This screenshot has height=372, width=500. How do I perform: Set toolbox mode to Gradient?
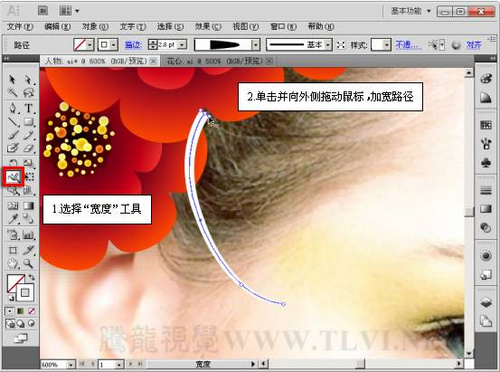point(21,311)
